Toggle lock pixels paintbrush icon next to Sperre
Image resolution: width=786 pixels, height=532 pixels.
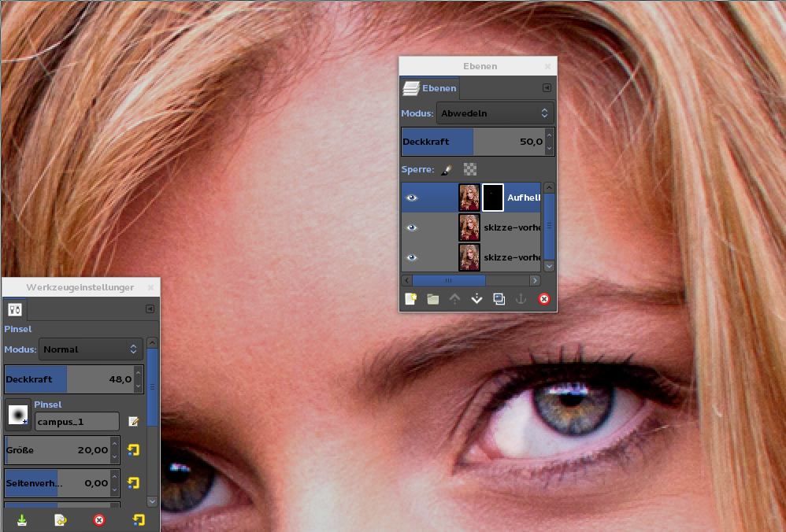(x=446, y=169)
